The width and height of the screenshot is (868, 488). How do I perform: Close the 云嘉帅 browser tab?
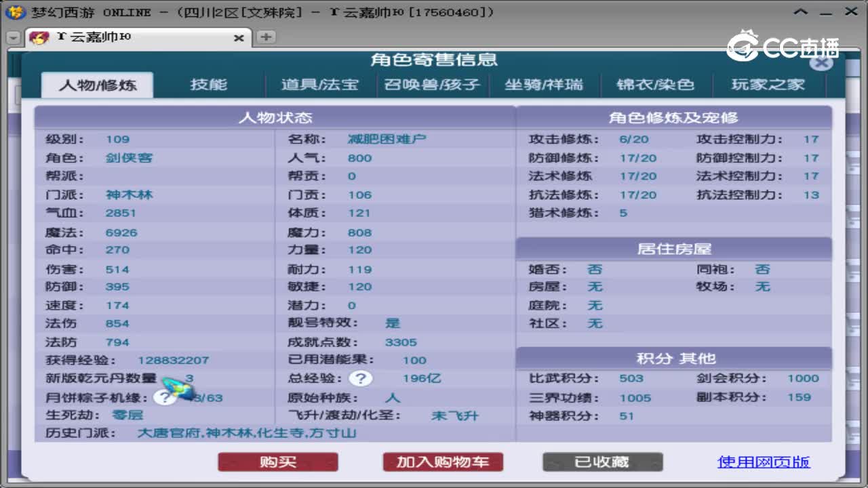pos(239,38)
